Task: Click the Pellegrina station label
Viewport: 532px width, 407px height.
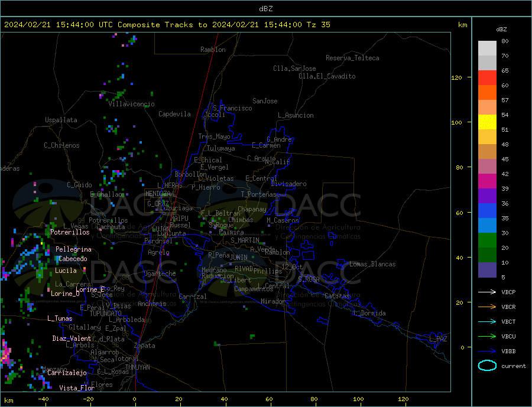Action: (74, 249)
